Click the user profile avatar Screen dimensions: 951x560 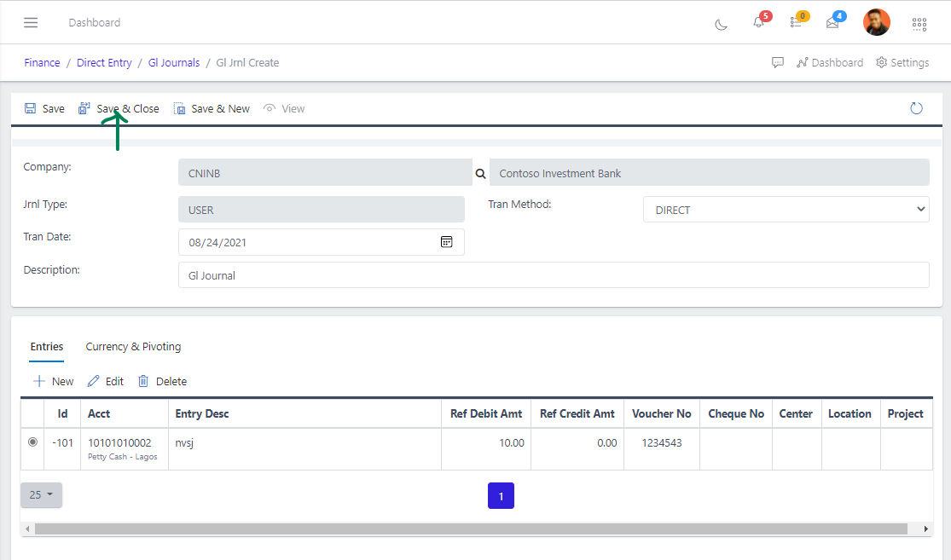(x=876, y=22)
